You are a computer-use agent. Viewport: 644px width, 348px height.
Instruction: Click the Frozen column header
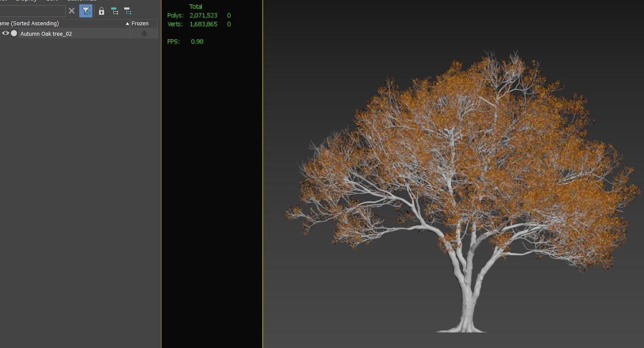[144, 24]
